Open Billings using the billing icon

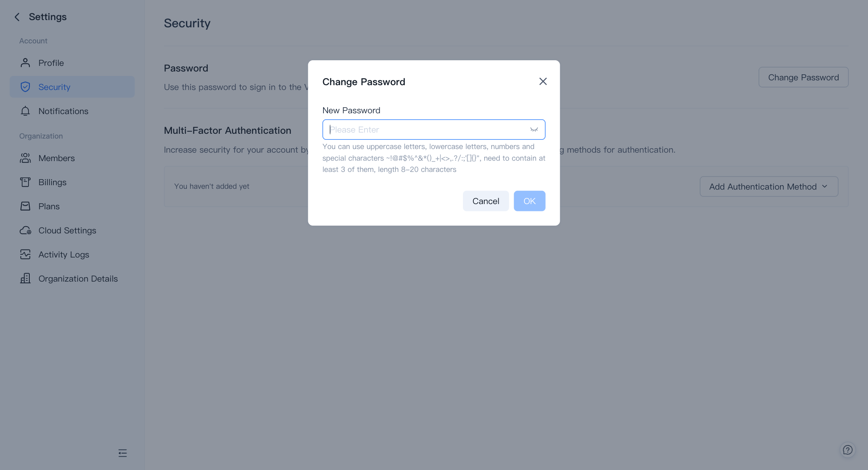point(25,182)
